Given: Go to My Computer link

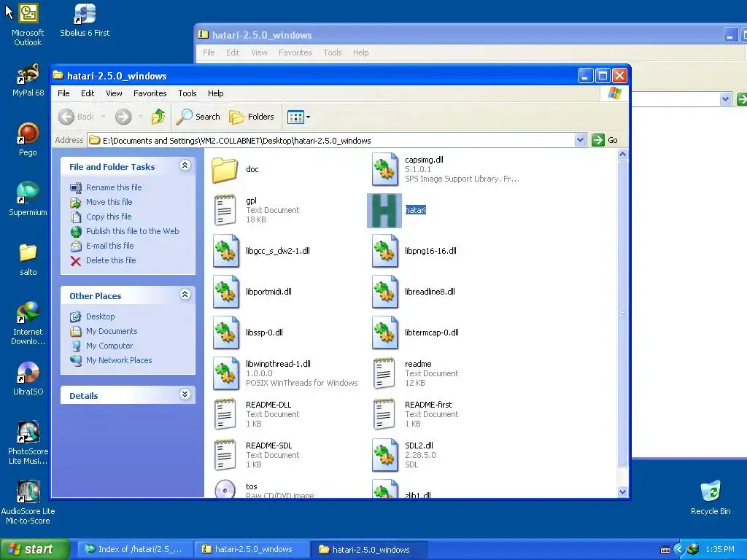Looking at the screenshot, I should [x=109, y=346].
